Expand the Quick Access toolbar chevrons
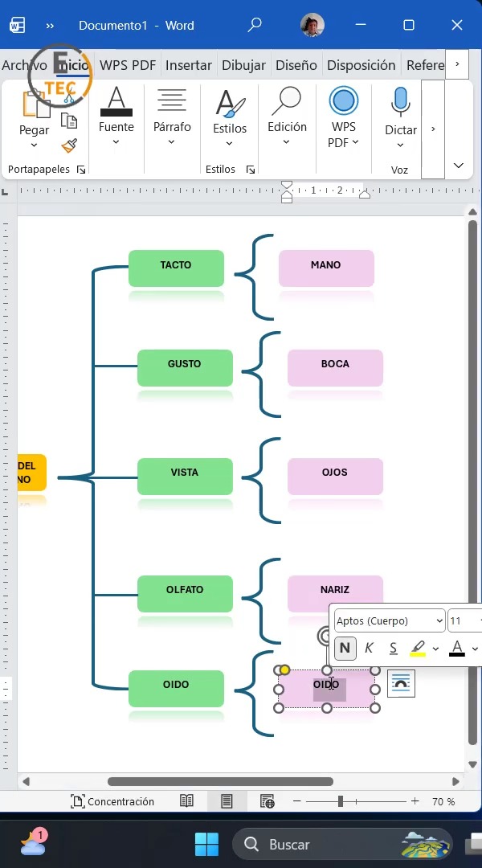Viewport: 482px width, 868px height. pyautogui.click(x=51, y=26)
